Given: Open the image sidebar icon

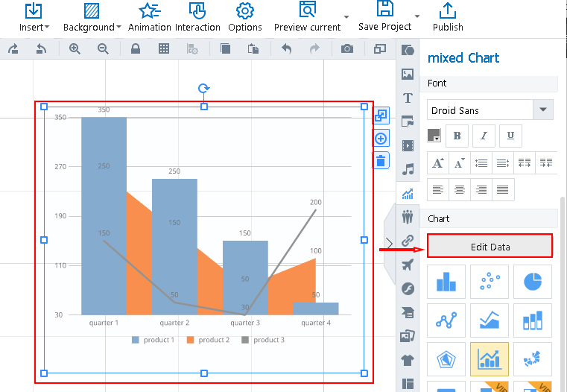Looking at the screenshot, I should coord(408,74).
